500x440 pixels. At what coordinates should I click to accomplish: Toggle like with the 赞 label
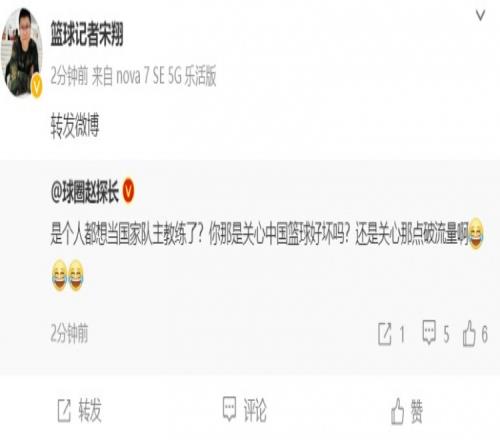[416, 412]
